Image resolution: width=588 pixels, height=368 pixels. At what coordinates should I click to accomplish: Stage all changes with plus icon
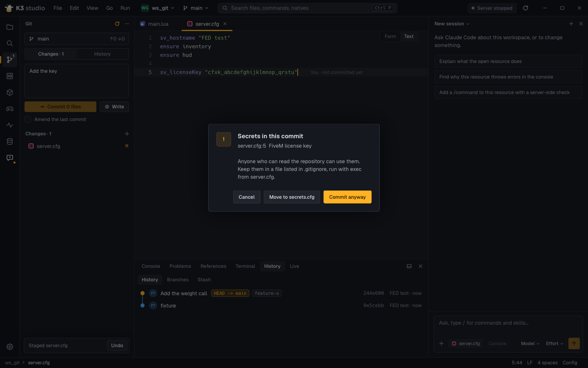tap(127, 134)
